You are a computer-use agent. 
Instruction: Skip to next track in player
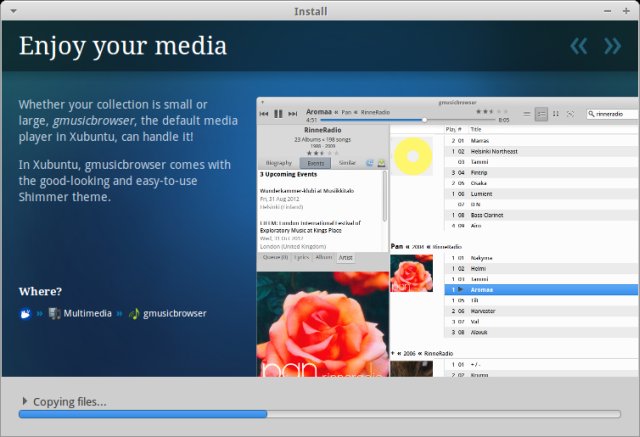[292, 114]
